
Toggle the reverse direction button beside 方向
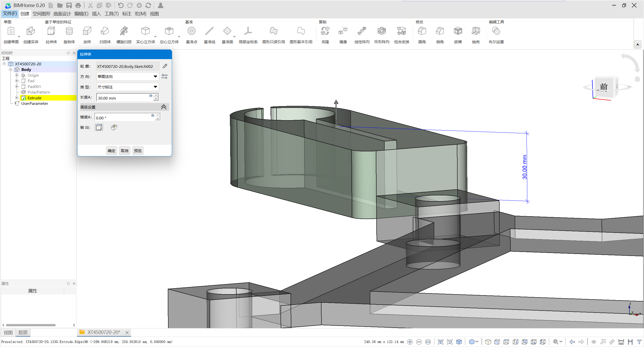pyautogui.click(x=165, y=76)
